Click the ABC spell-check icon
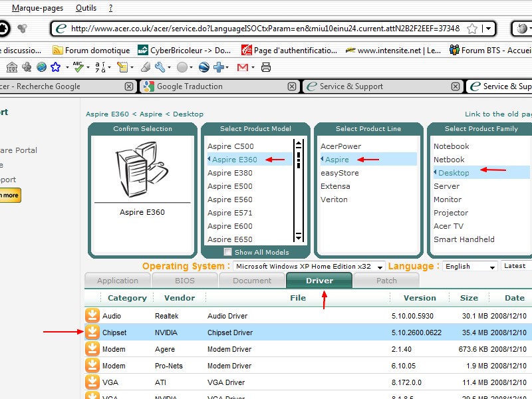Viewport: 532px width, 399px height. click(78, 67)
